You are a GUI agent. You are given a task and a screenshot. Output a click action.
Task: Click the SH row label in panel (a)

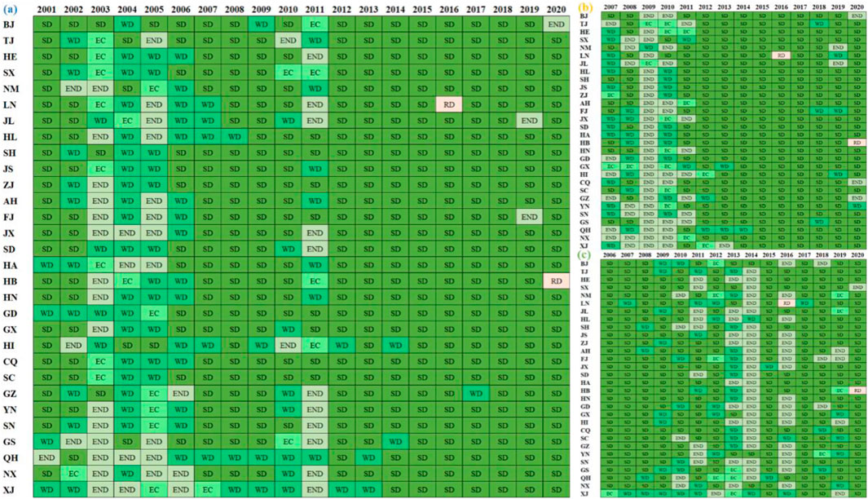10,152
